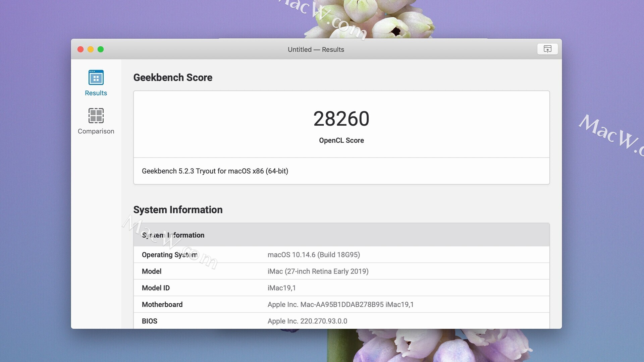Image resolution: width=644 pixels, height=362 pixels.
Task: Click the Geekbench Score heading
Action: 173,77
